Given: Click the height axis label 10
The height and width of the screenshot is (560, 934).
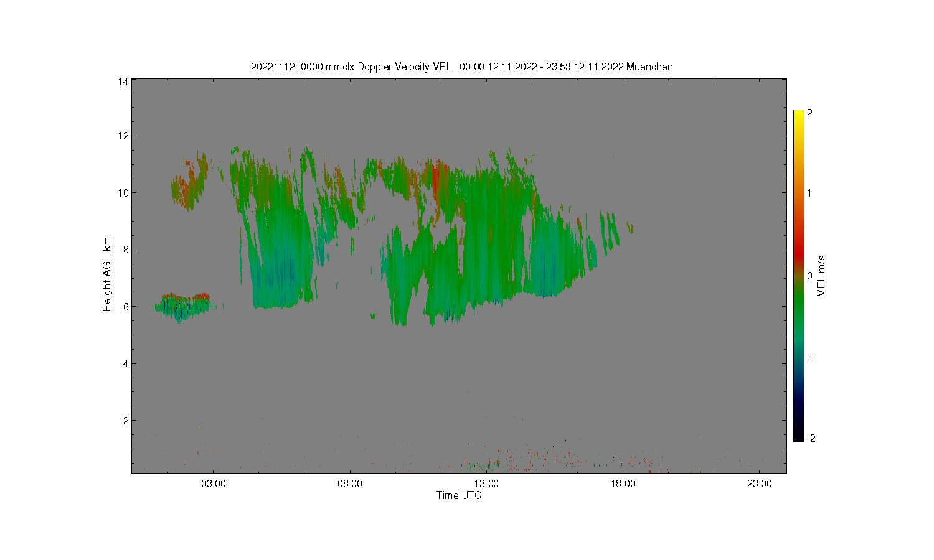Looking at the screenshot, I should (x=124, y=193).
